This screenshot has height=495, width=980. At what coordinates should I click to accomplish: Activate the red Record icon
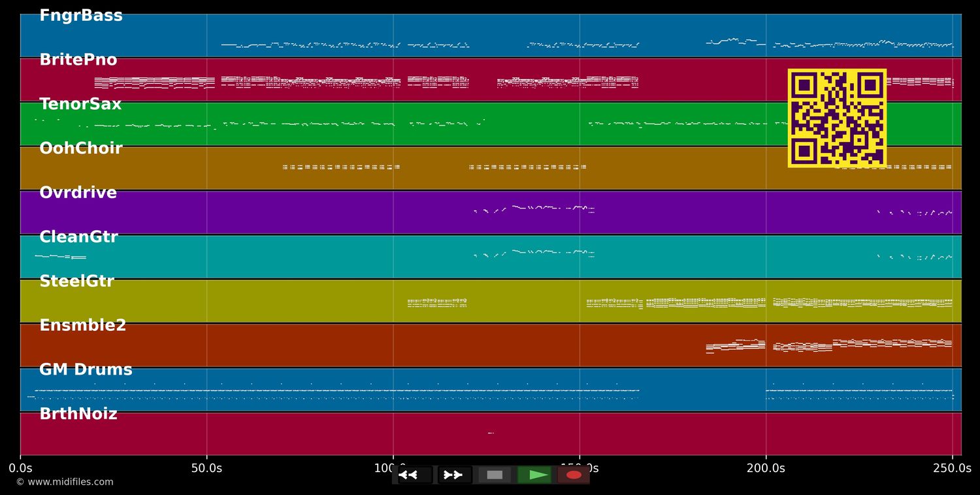tap(574, 475)
